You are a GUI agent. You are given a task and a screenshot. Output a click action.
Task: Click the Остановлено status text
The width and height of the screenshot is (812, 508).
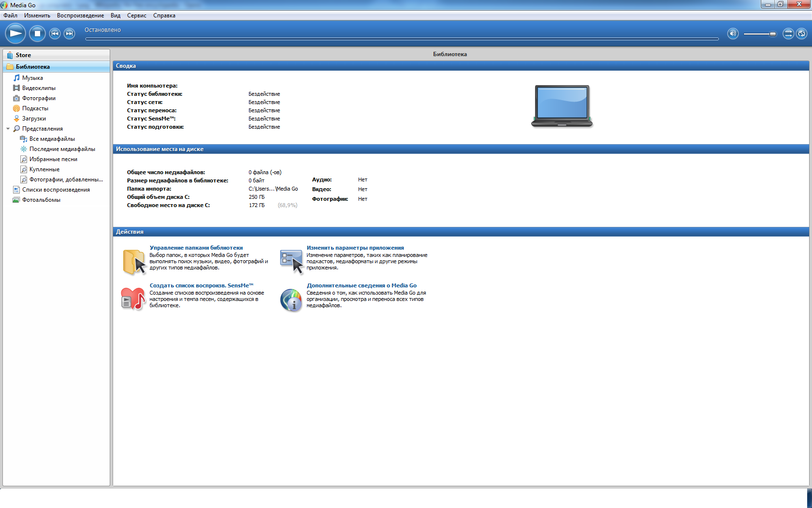103,30
